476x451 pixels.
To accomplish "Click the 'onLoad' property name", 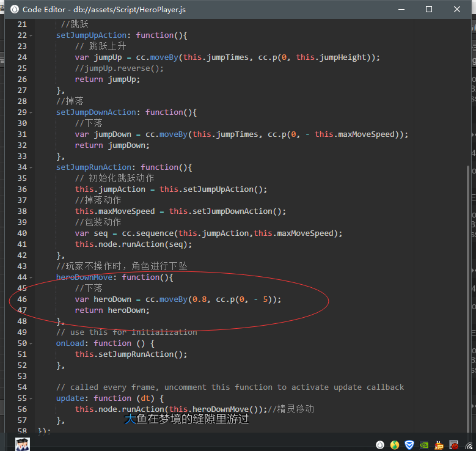I will pyautogui.click(x=70, y=343).
